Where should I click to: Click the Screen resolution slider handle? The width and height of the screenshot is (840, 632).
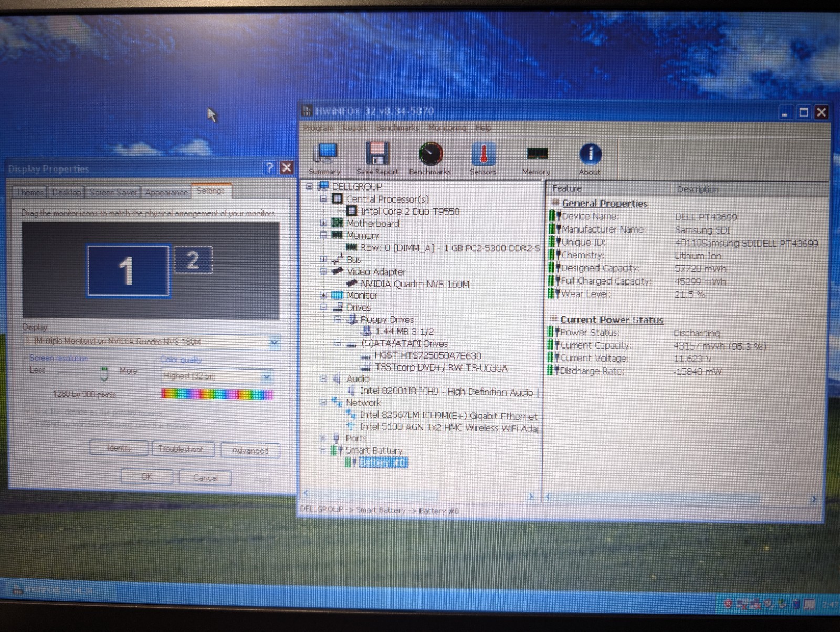click(x=104, y=374)
